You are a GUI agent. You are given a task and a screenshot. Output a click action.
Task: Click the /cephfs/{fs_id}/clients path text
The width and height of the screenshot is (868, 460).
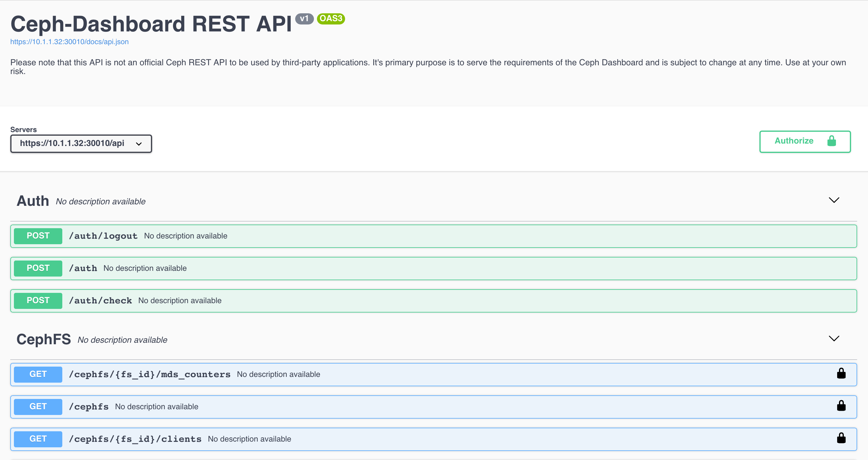(135, 439)
